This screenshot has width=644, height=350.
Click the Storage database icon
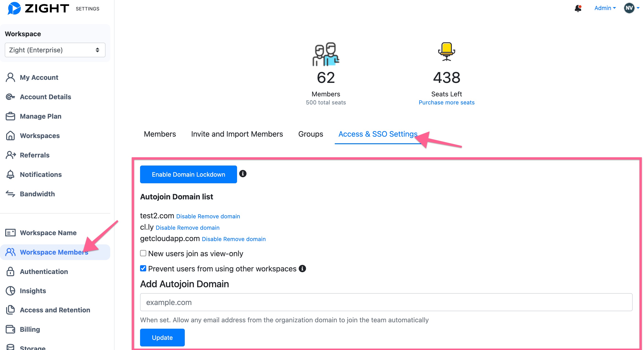coord(10,347)
